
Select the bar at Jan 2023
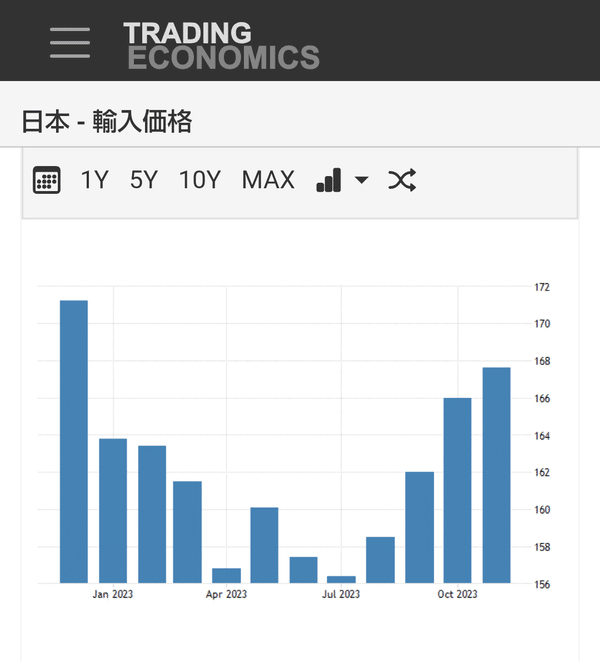(x=113, y=511)
